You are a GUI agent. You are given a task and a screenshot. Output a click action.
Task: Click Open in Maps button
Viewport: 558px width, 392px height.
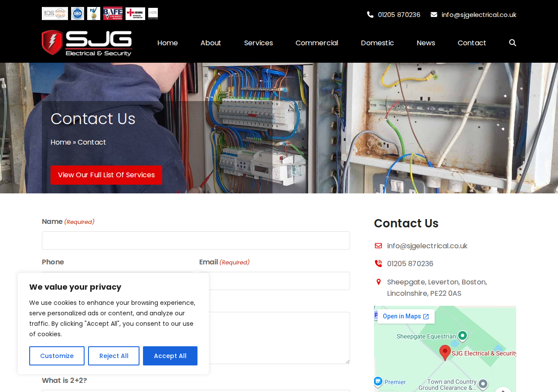coord(406,316)
